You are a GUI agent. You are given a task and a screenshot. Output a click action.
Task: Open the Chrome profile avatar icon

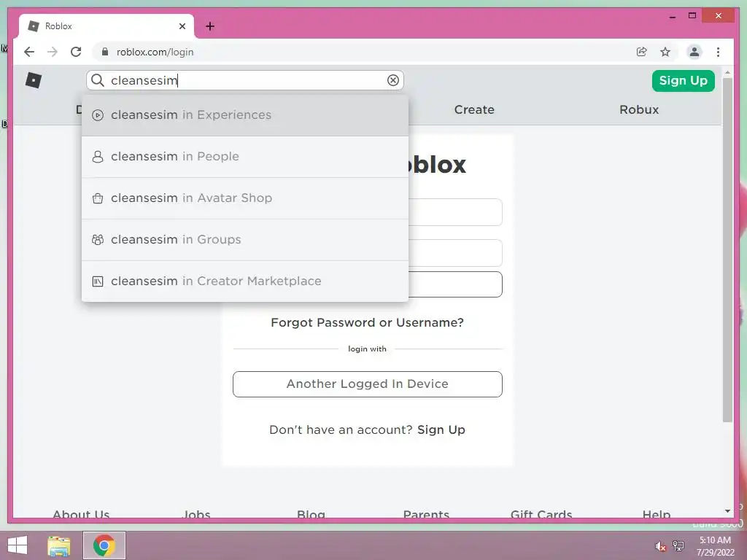(x=694, y=52)
